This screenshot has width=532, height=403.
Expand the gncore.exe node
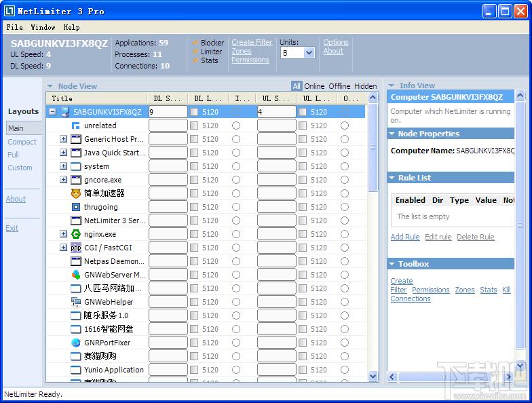(64, 179)
